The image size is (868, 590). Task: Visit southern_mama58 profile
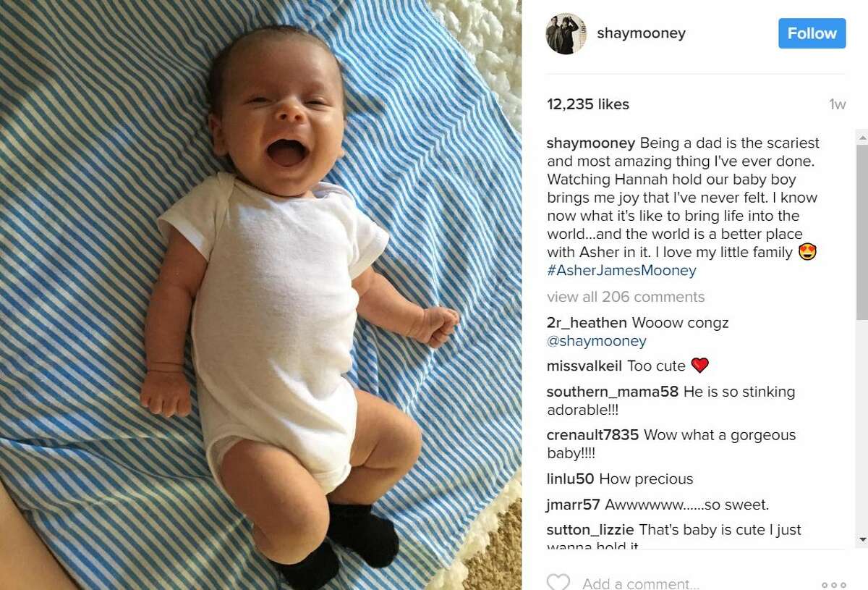click(x=613, y=392)
